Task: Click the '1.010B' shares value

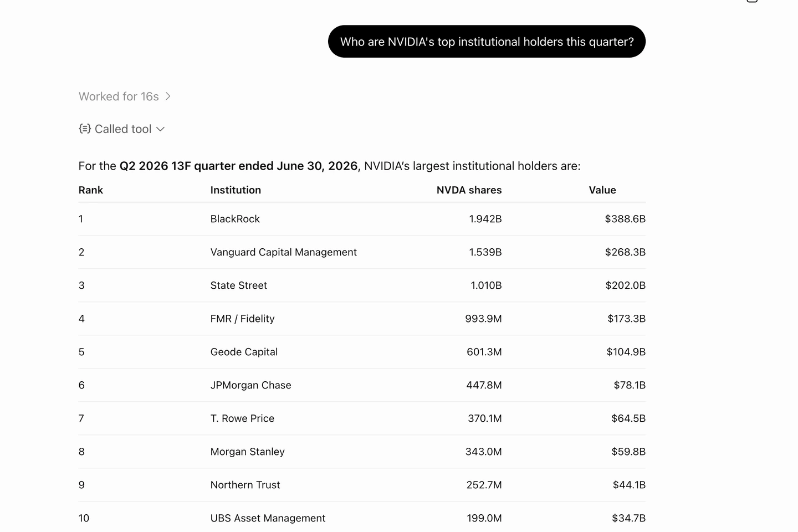Action: tap(486, 285)
